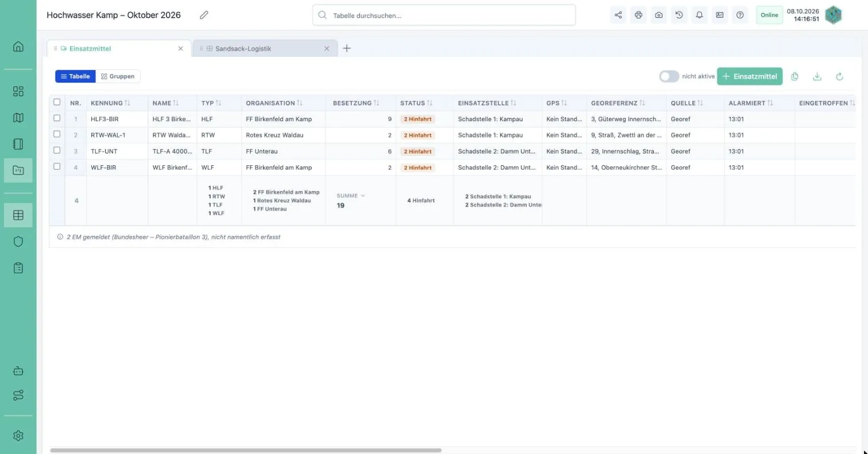
Task: Refresh the Einsatzmittel table
Action: (839, 76)
